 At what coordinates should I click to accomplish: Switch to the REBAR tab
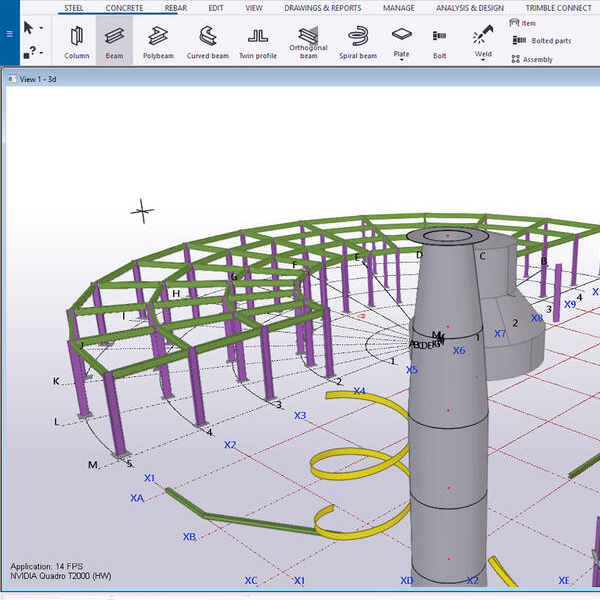[176, 8]
